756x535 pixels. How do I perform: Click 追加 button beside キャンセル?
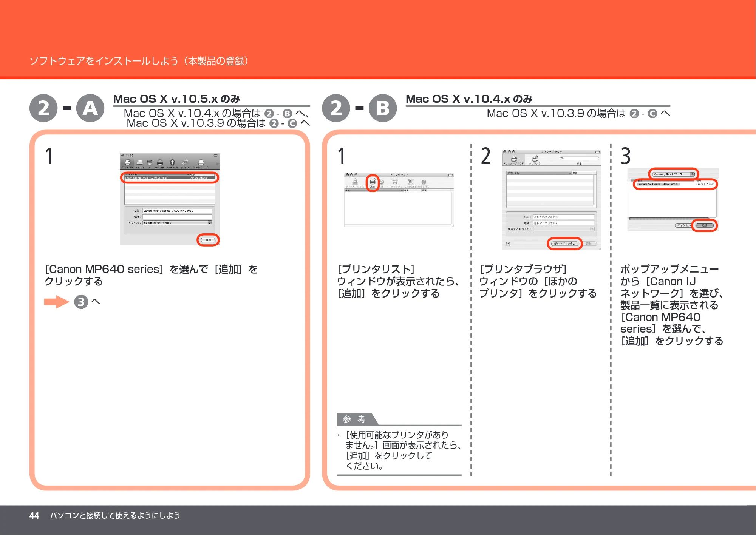click(705, 225)
